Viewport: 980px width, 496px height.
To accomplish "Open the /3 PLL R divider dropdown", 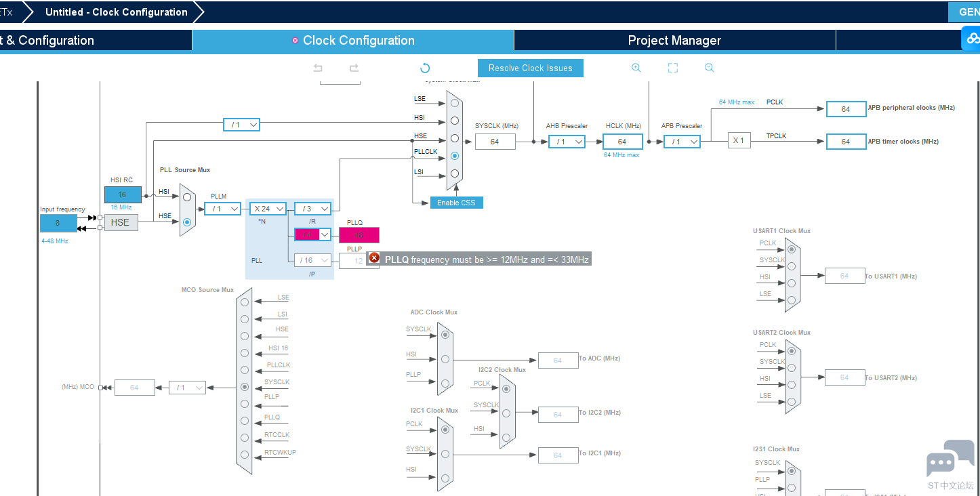I will tap(312, 209).
